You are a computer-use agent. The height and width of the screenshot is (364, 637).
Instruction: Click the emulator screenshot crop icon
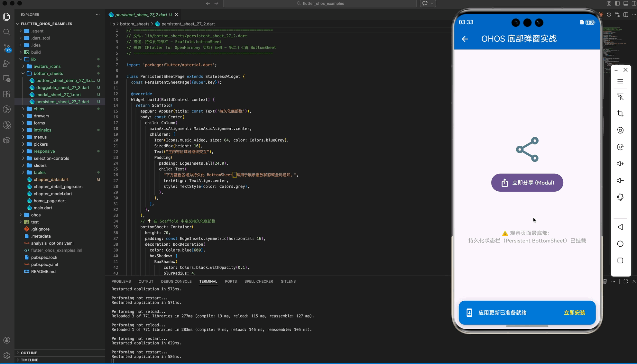click(x=620, y=114)
